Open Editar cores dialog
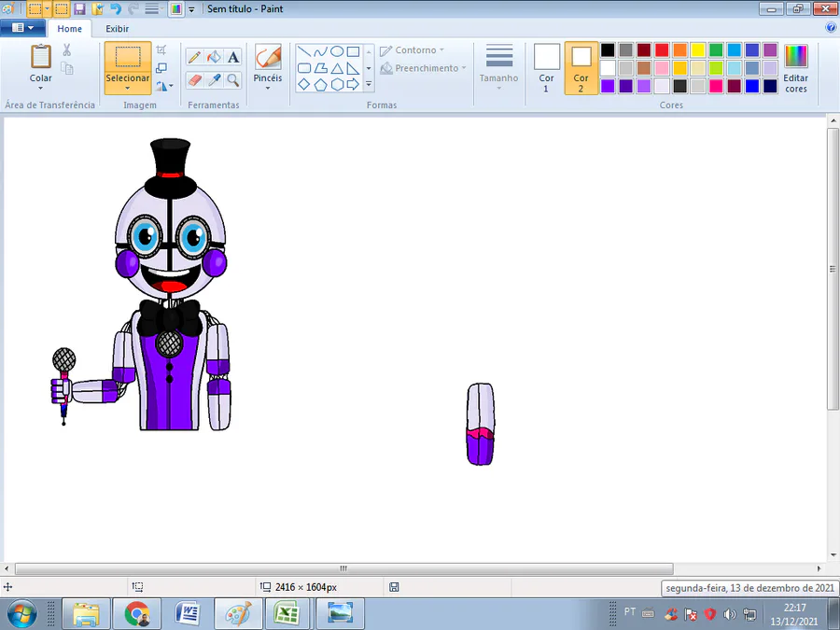 point(795,68)
